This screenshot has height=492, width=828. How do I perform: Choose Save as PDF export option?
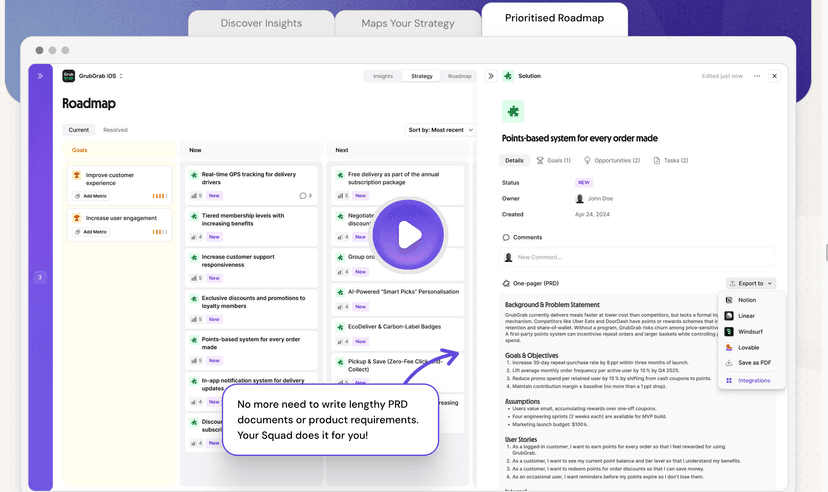[753, 363]
